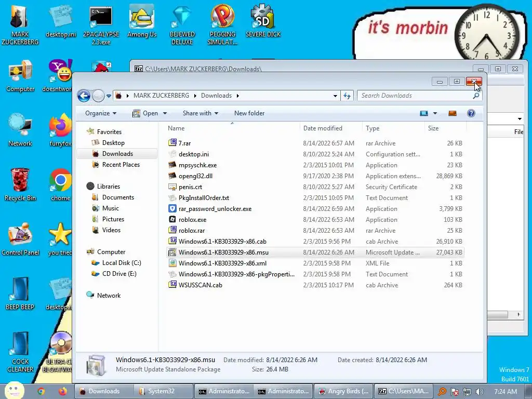Click the Firefox icon in taskbar
The image size is (532, 399).
[62, 391]
